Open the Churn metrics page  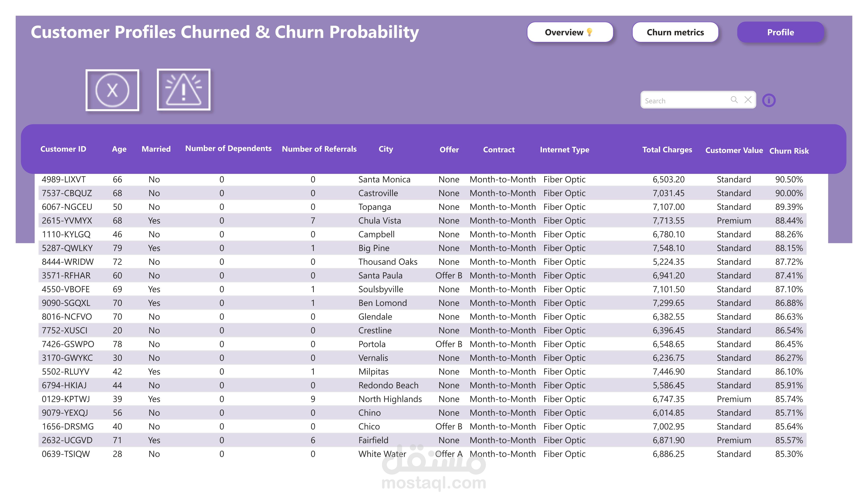click(x=675, y=32)
